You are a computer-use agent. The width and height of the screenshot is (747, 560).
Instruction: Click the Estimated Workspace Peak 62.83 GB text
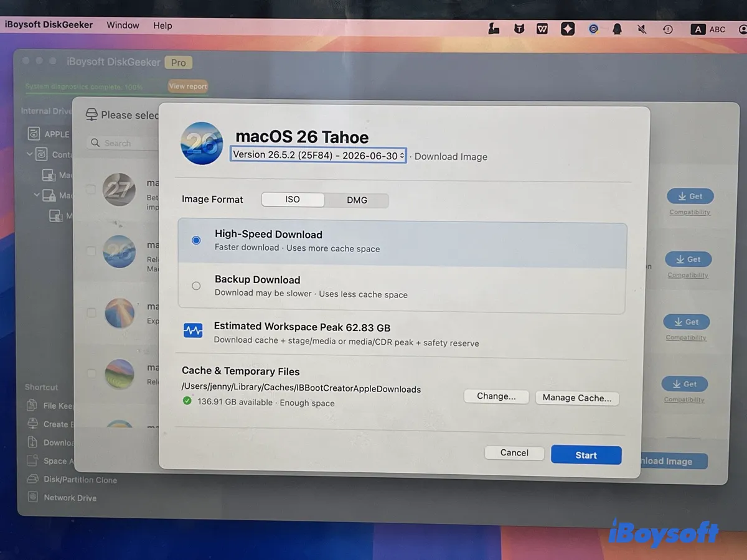[x=302, y=327]
